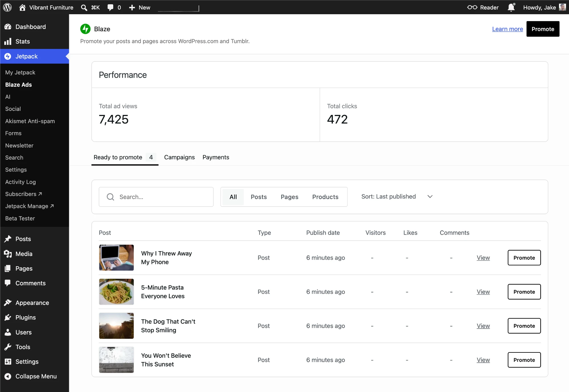Open the snowy thumbnail for the sunset post

pos(116,360)
